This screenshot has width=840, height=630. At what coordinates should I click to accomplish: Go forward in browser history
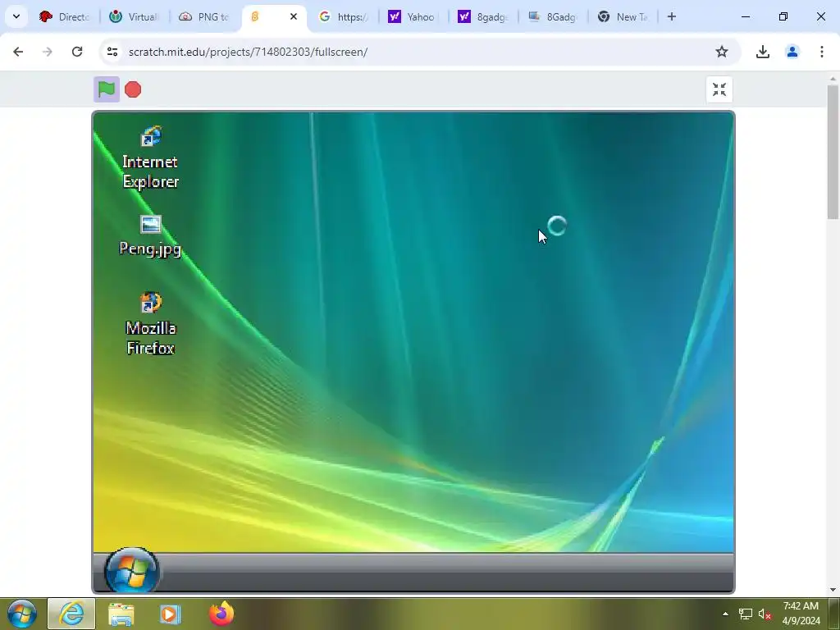point(48,52)
